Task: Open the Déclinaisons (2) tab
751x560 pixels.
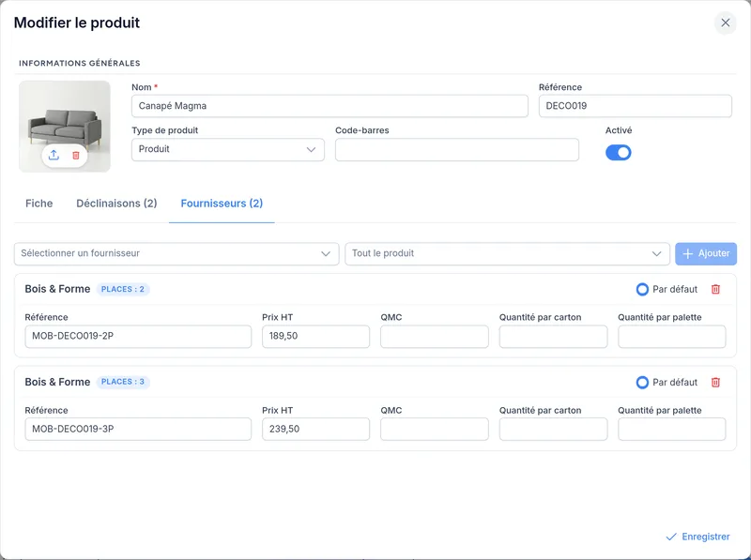Action: [116, 204]
